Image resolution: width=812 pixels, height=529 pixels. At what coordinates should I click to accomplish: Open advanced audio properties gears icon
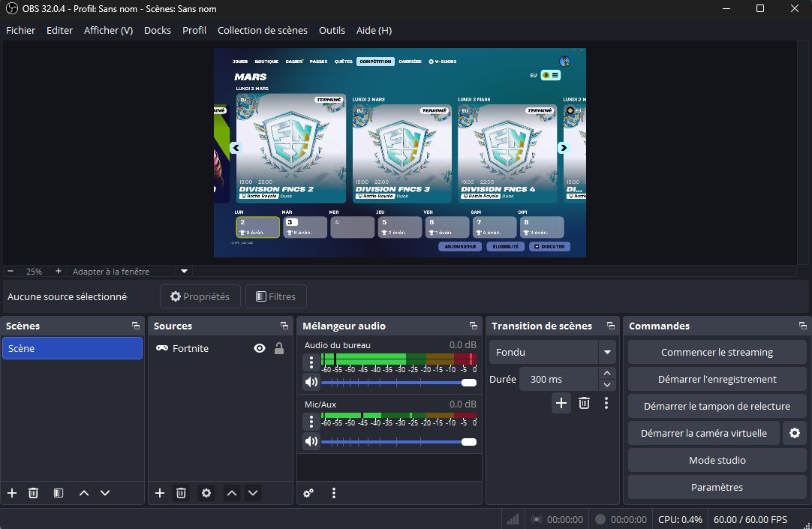[308, 493]
